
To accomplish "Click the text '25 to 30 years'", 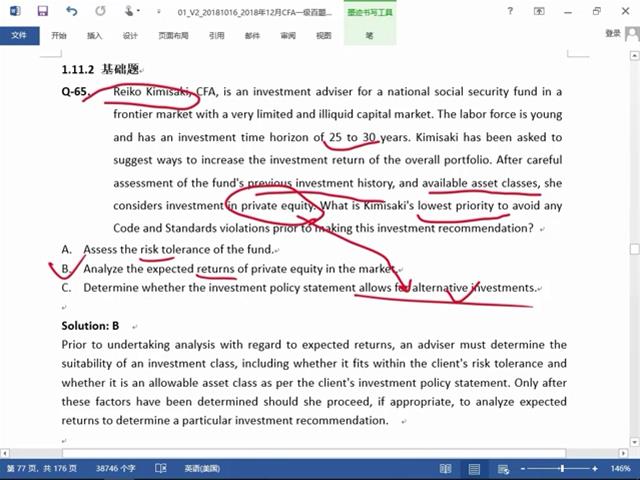I will [x=369, y=137].
